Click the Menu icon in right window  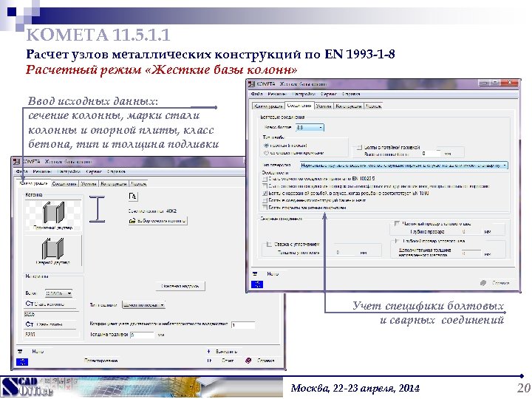click(x=255, y=273)
